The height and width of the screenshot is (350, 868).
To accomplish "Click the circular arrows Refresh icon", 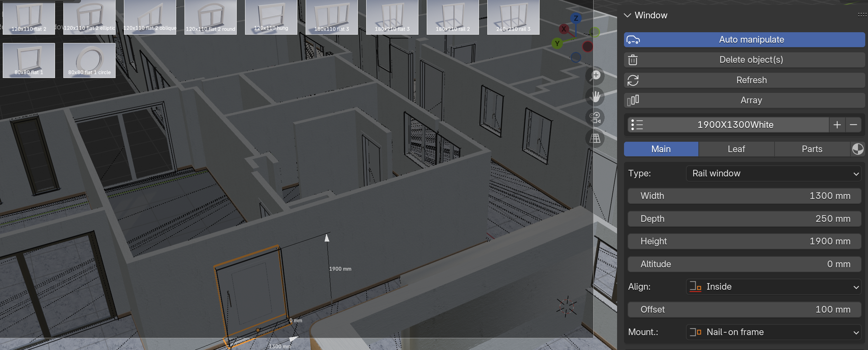I will coord(633,80).
